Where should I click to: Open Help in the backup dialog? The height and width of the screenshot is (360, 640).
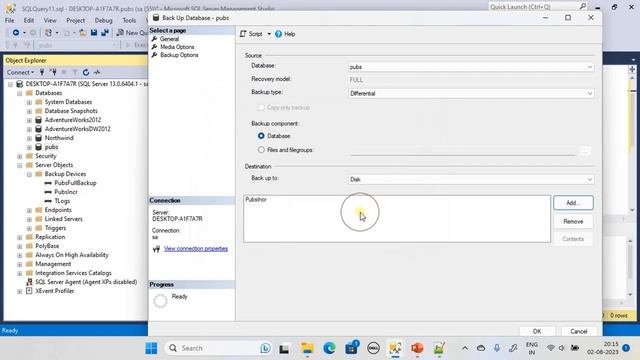click(285, 34)
